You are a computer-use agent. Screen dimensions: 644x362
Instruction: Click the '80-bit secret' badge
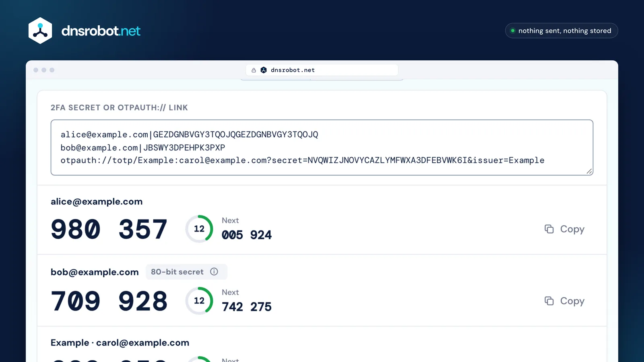point(186,271)
